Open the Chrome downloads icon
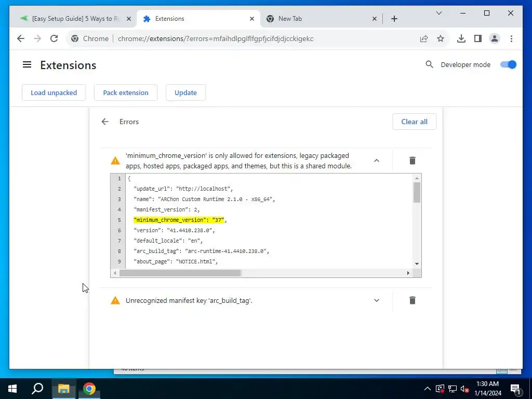The width and height of the screenshot is (532, 399). click(461, 38)
